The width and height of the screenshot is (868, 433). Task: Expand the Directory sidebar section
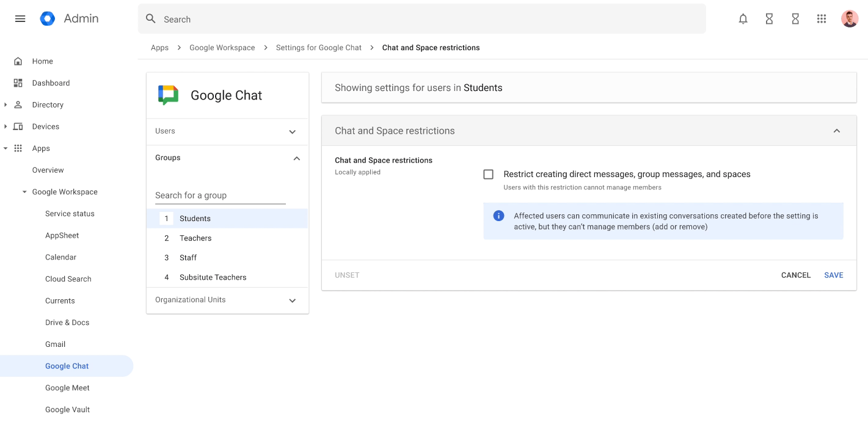tap(5, 104)
